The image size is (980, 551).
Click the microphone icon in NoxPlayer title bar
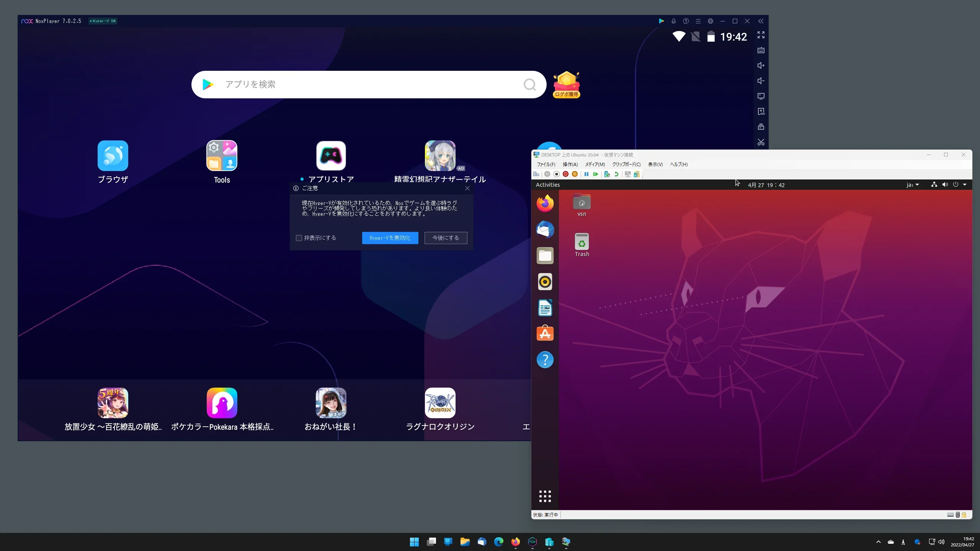coord(674,21)
